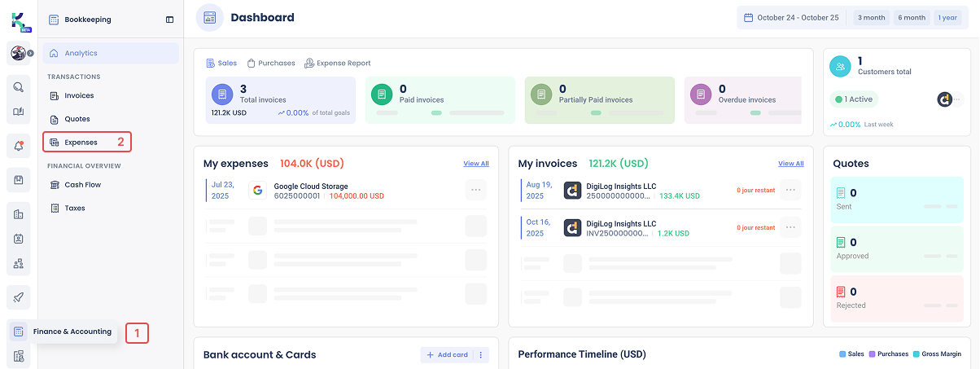Image resolution: width=980 pixels, height=369 pixels.
Task: Toggle Sales legend swatch in Performance Timeline
Action: click(x=842, y=354)
